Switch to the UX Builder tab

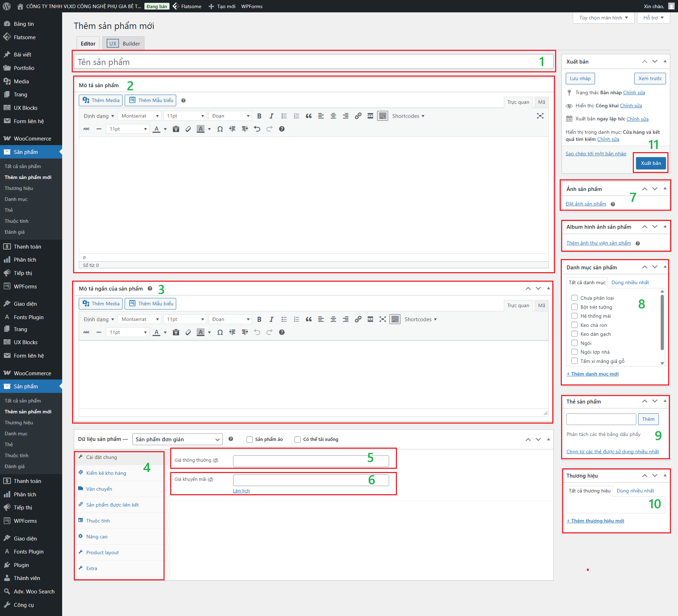(124, 43)
